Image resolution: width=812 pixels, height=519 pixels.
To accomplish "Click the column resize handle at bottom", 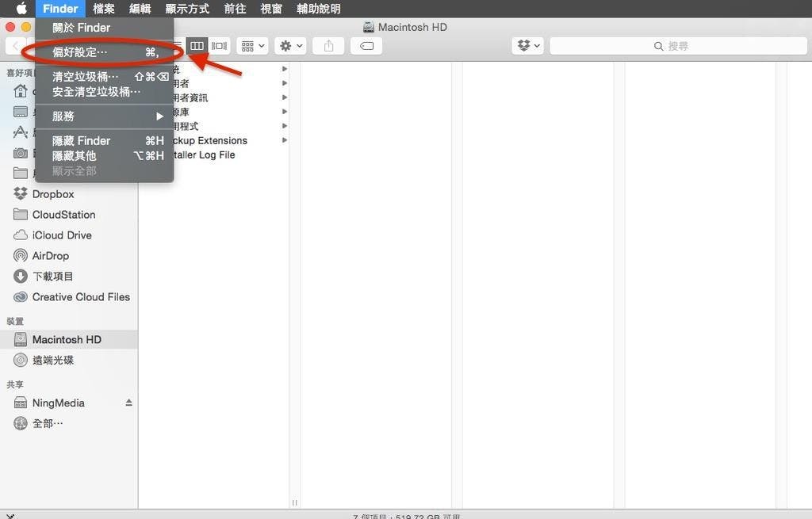I will tap(295, 502).
